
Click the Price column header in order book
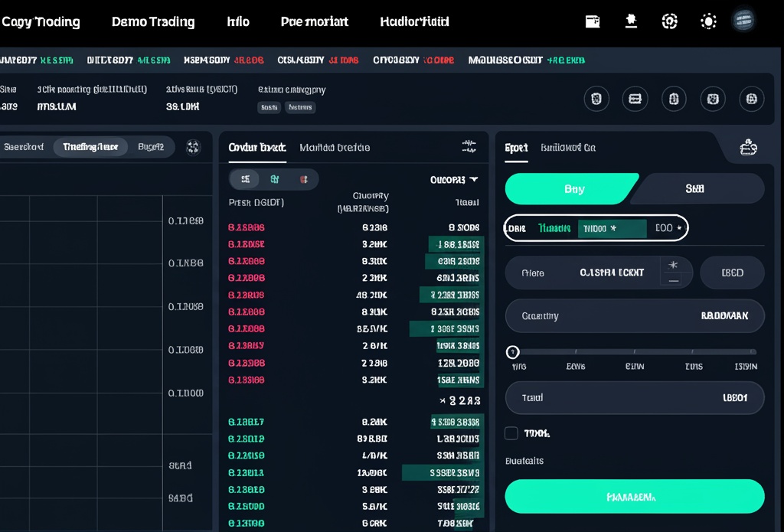coord(256,203)
